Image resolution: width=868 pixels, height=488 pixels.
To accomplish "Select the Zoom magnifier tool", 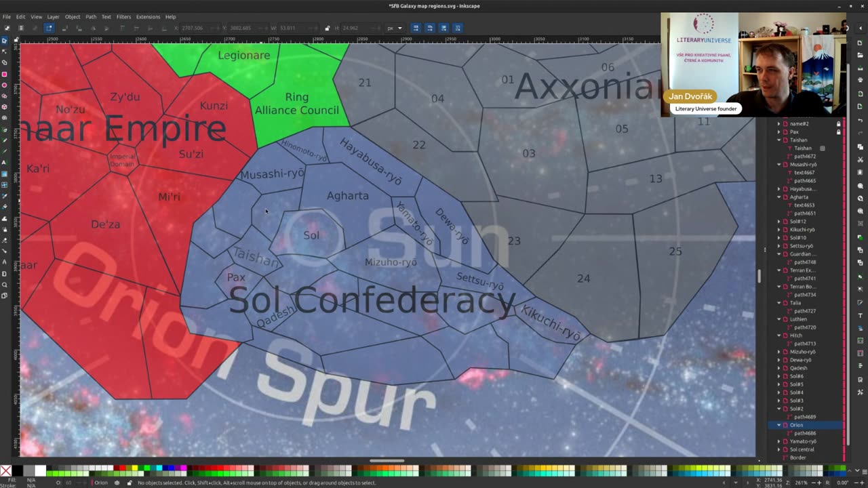I will pos(4,284).
